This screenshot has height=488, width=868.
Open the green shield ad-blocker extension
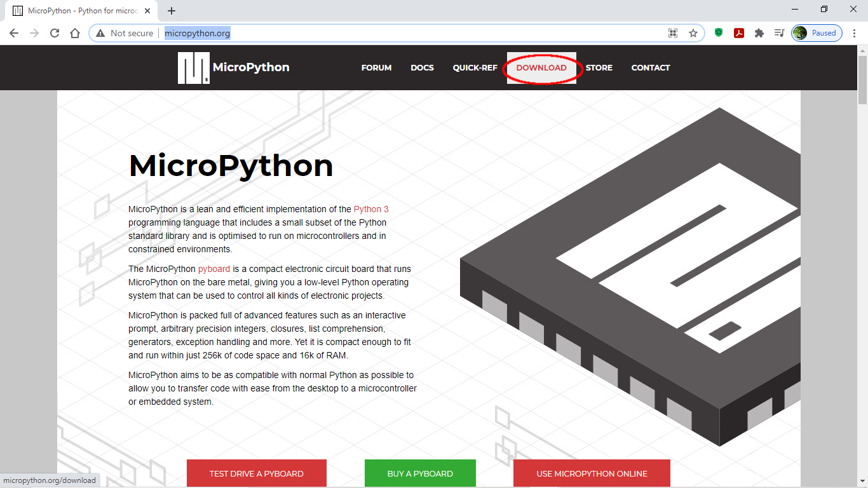click(x=719, y=32)
